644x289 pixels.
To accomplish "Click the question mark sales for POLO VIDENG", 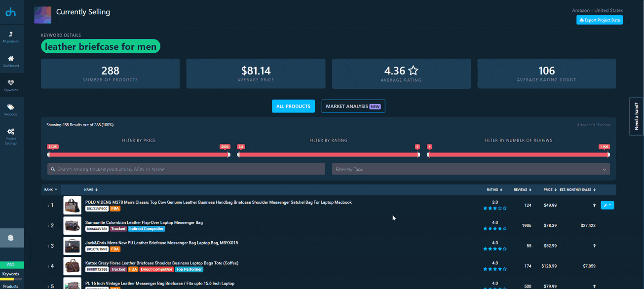I will (594, 205).
